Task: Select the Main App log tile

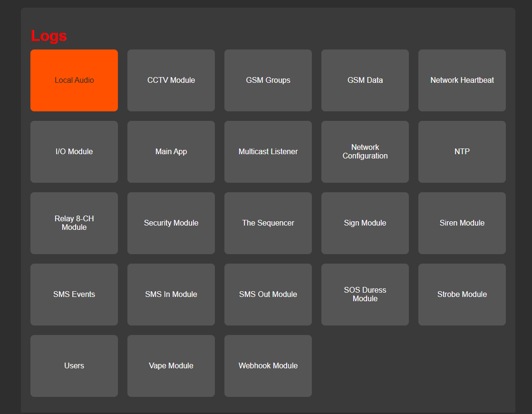Action: point(171,152)
